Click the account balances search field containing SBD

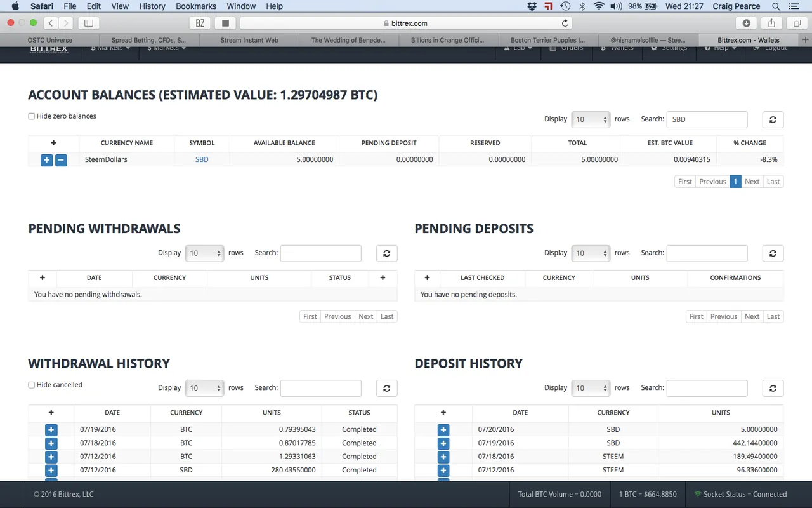pos(707,119)
